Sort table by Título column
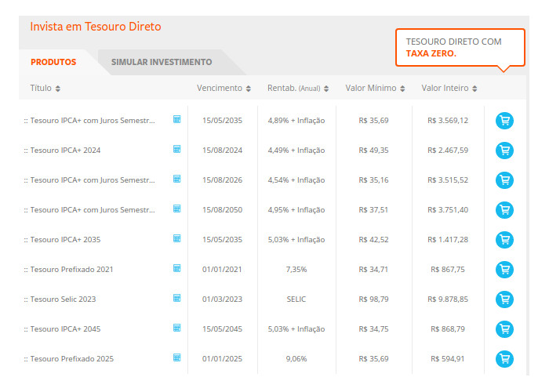 coord(45,89)
